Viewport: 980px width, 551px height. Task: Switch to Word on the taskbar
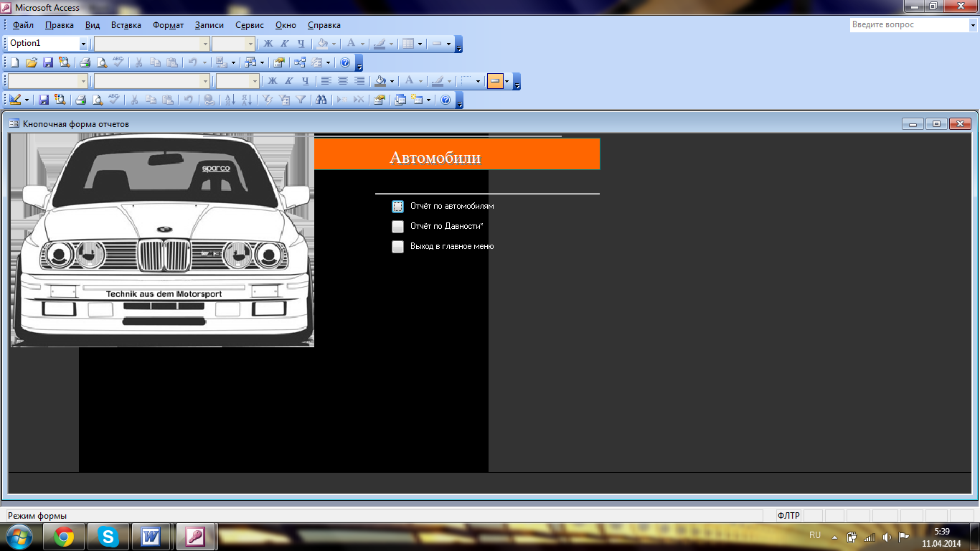click(x=151, y=536)
